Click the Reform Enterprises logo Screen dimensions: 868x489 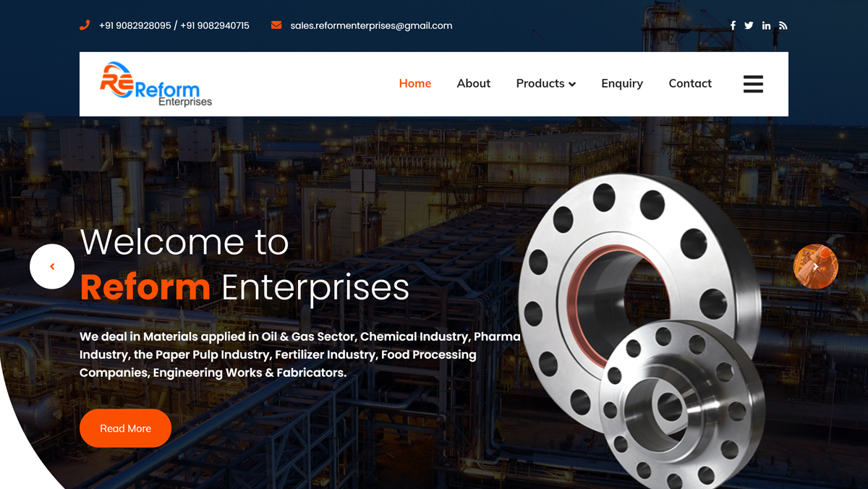156,84
